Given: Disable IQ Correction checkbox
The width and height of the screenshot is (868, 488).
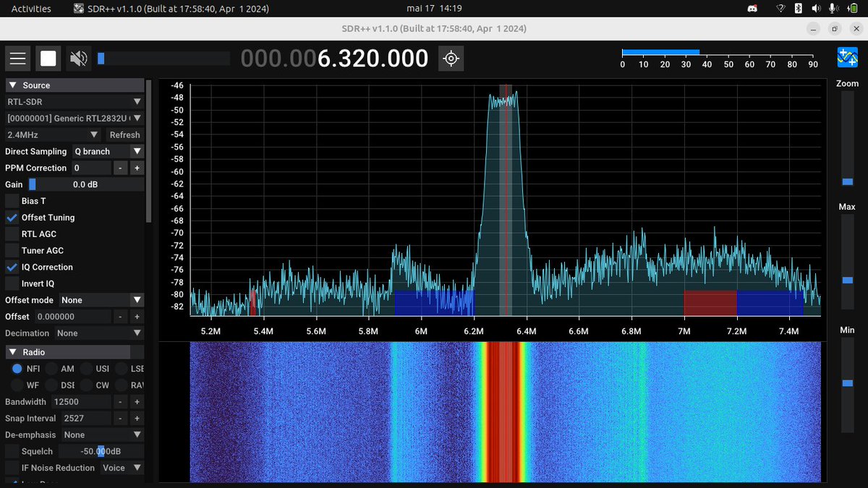Looking at the screenshot, I should point(12,267).
